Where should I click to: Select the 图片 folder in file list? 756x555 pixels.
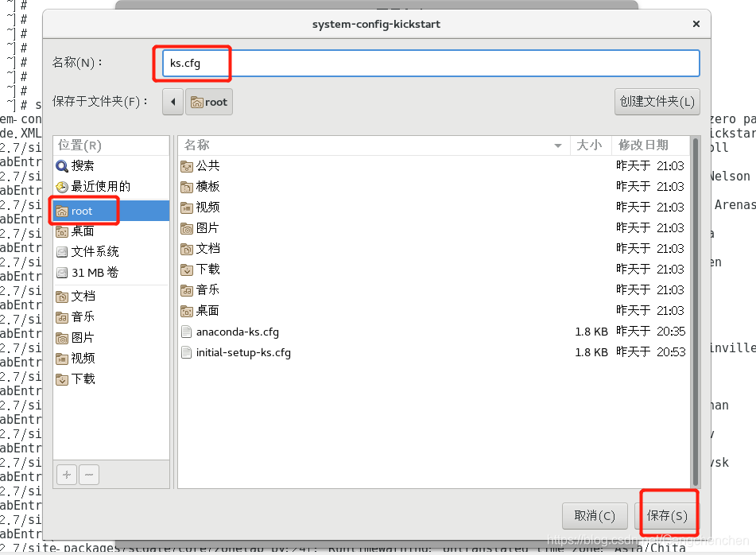pyautogui.click(x=434, y=228)
